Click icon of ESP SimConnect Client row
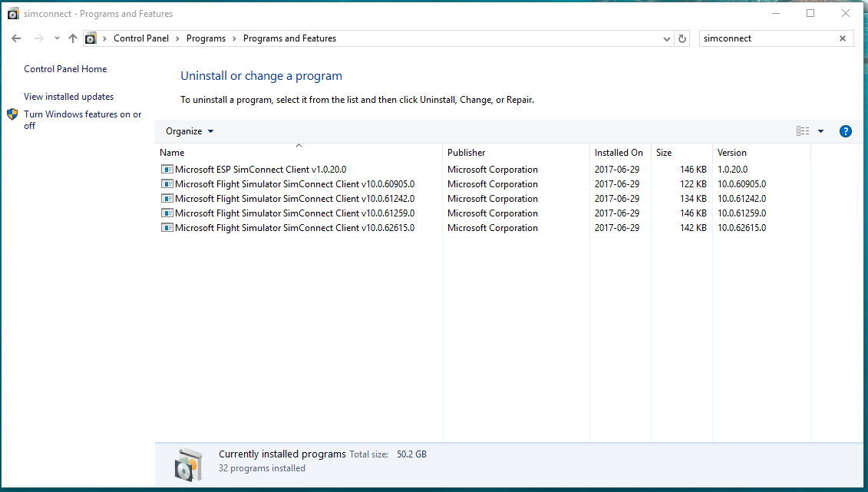The image size is (868, 492). [167, 170]
